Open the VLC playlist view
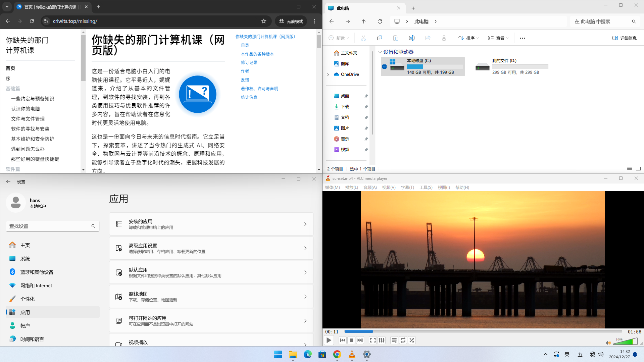Viewport: 644px width, 362px height. pyautogui.click(x=394, y=340)
